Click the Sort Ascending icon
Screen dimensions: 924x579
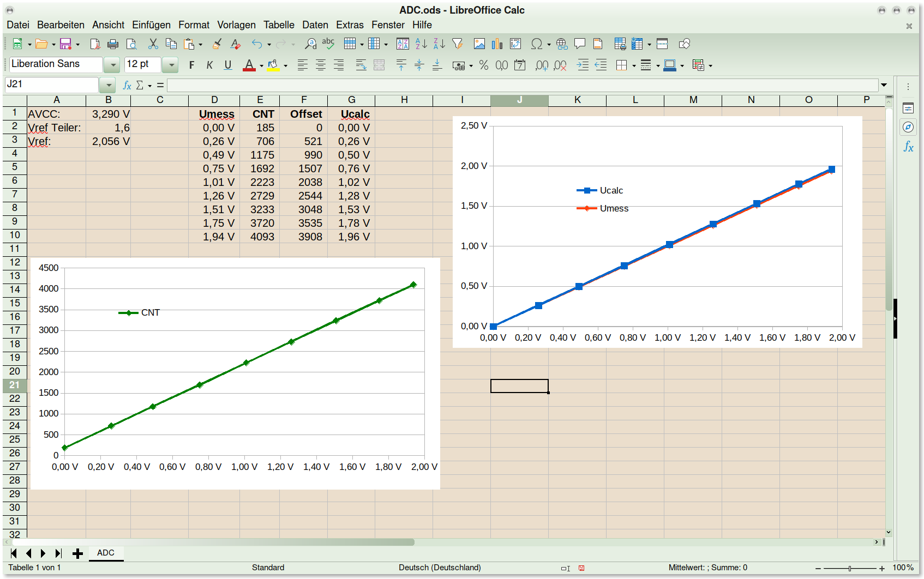pos(421,44)
